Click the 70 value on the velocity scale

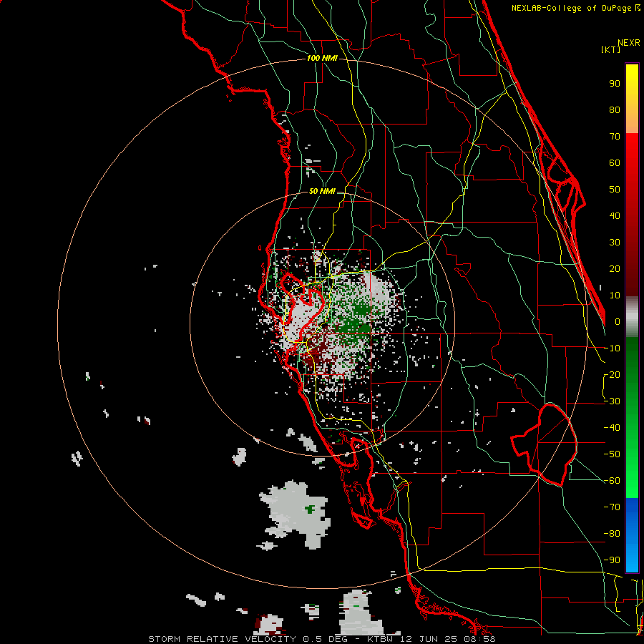[615, 137]
